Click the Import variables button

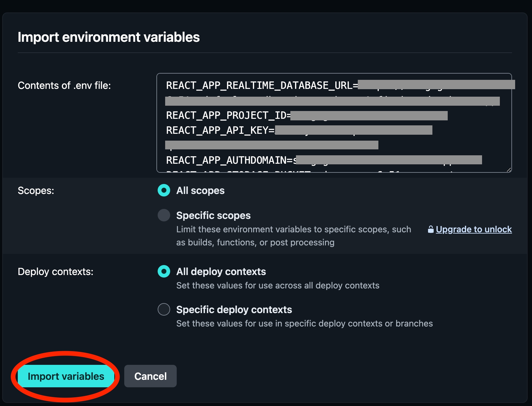coord(66,376)
